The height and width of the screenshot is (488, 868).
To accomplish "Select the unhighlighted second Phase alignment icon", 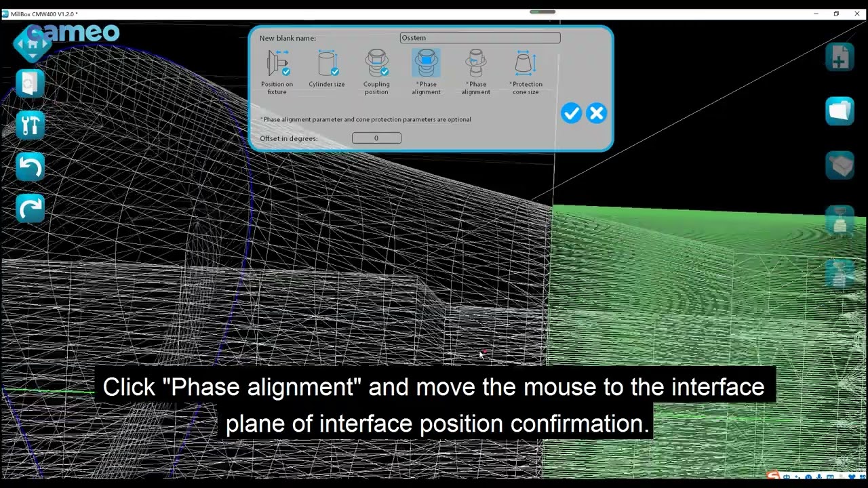I will click(x=476, y=64).
